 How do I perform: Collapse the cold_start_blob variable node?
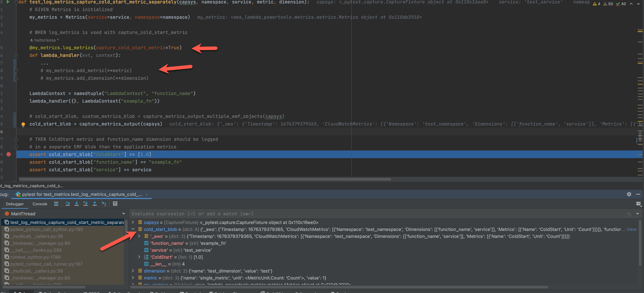tap(133, 229)
